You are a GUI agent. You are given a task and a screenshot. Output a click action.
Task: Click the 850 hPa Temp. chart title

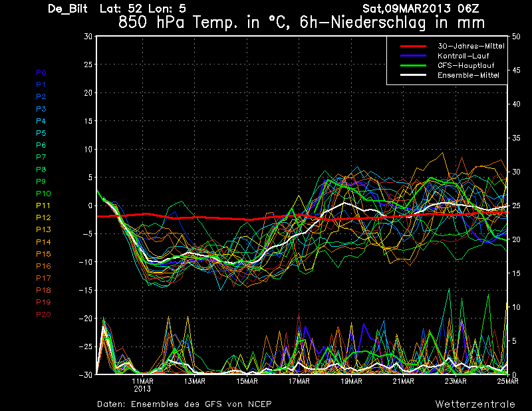[301, 23]
